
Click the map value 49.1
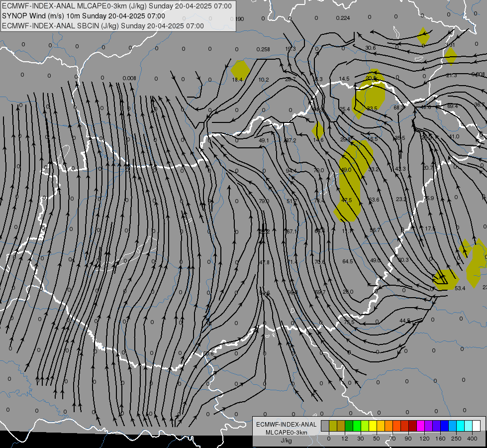pos(264,140)
